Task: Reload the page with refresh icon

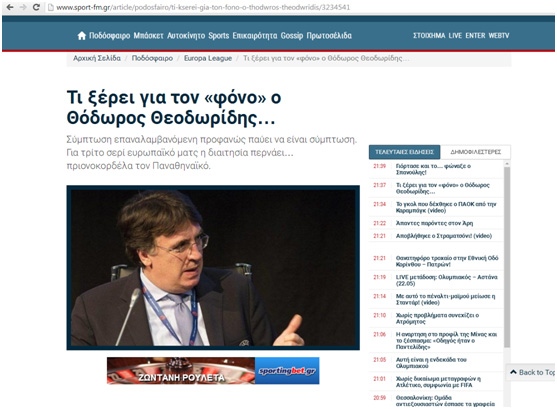Action: click(36, 7)
